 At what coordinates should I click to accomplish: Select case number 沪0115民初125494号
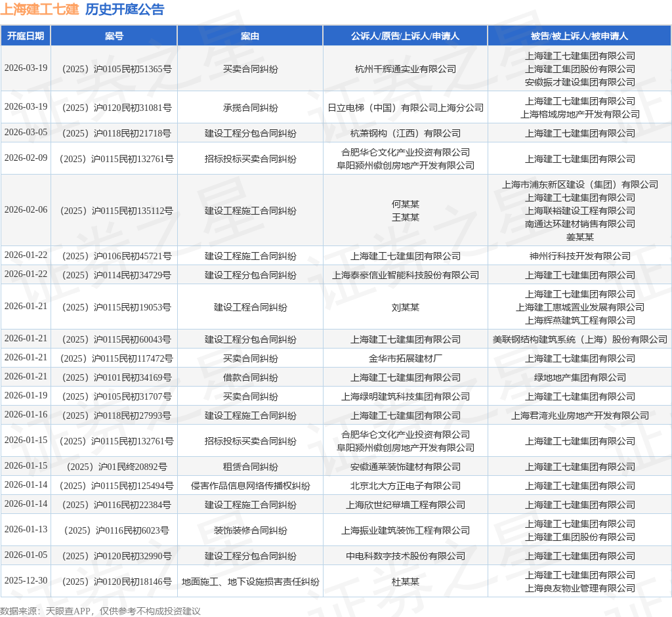click(117, 486)
